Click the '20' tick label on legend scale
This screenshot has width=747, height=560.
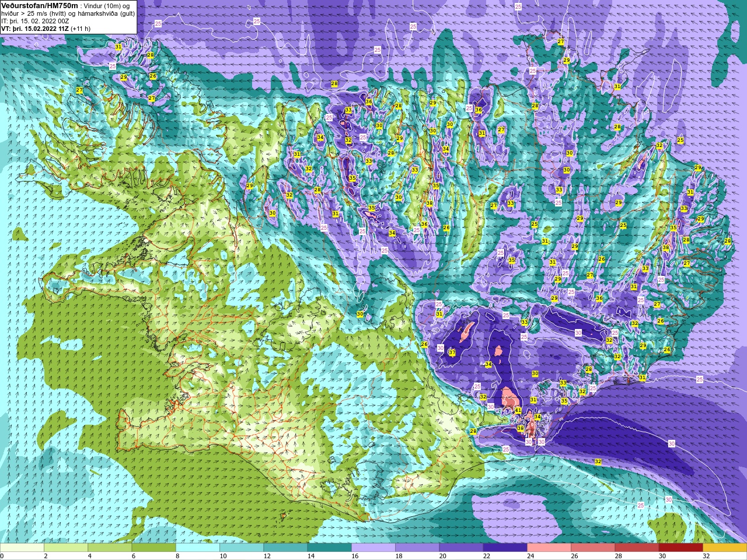pos(442,556)
